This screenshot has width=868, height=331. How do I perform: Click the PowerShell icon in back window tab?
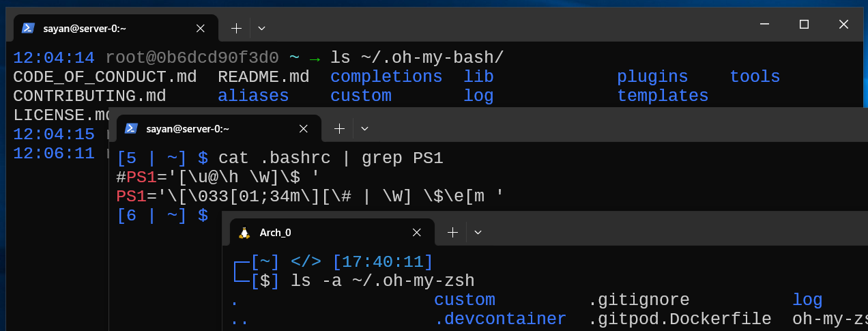[28, 28]
